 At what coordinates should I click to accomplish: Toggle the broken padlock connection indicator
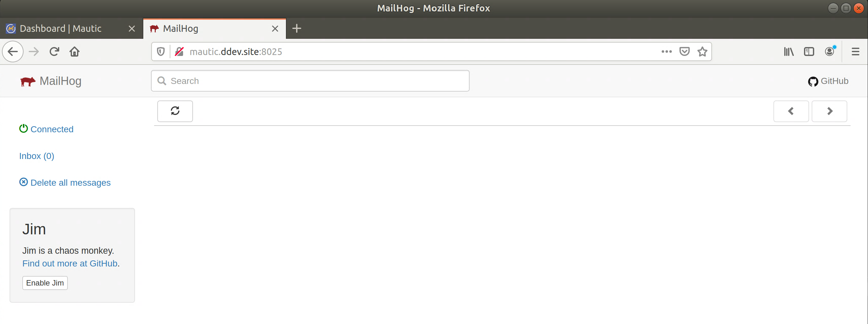point(179,51)
